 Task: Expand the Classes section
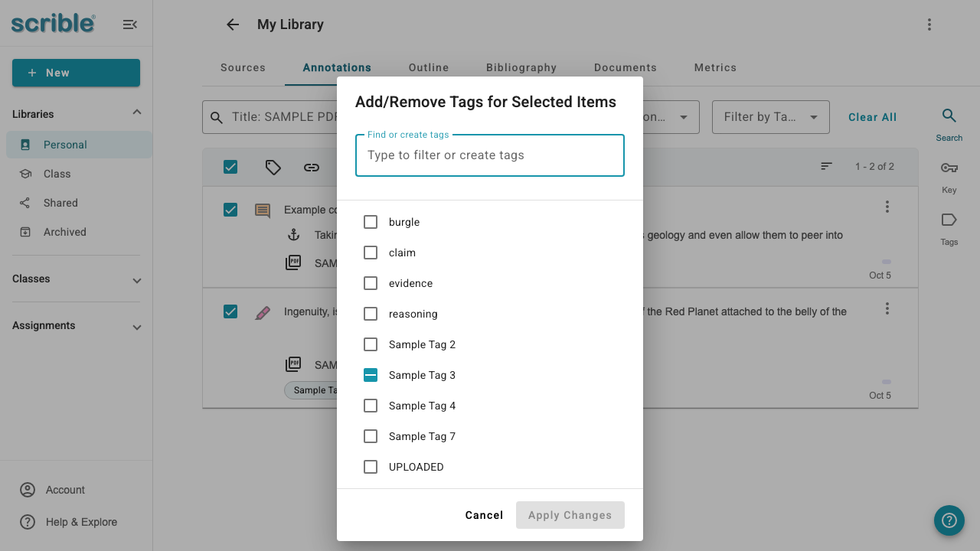point(137,280)
